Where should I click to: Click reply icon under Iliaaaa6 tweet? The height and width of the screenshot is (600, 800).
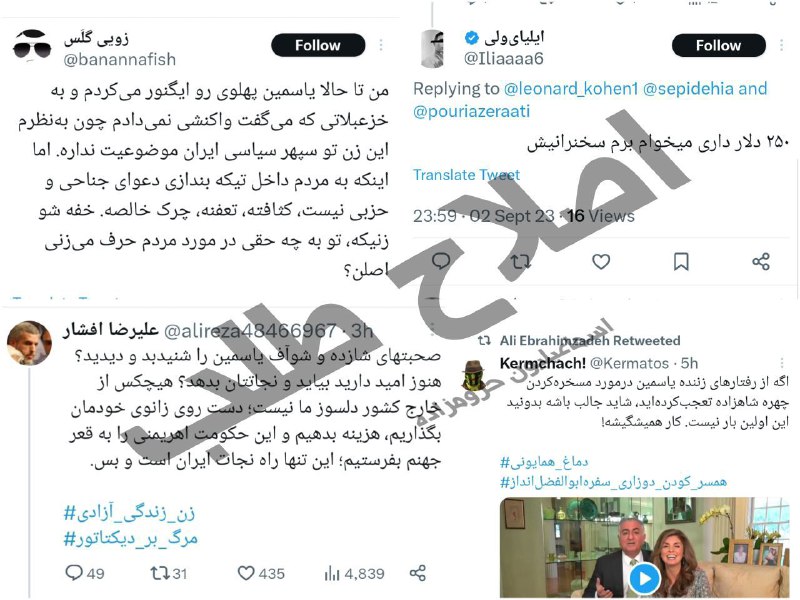point(441,262)
